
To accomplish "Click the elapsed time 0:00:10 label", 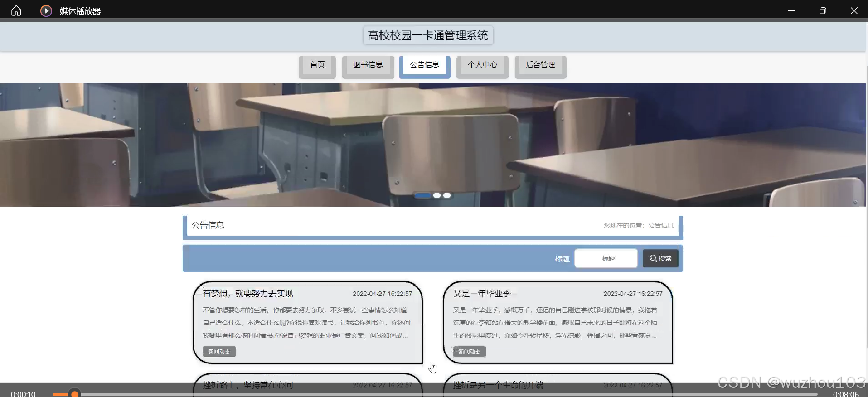I will 23,394.
